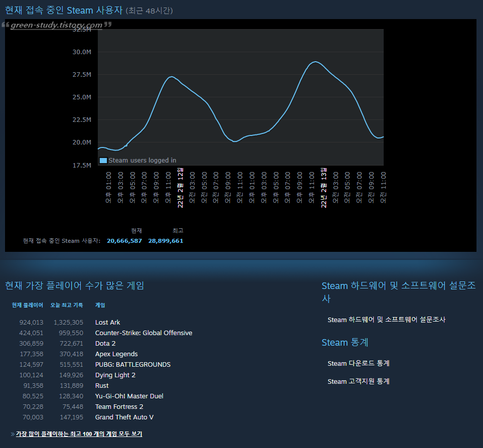
Task: Open the top 100 most played games link
Action: 79,434
